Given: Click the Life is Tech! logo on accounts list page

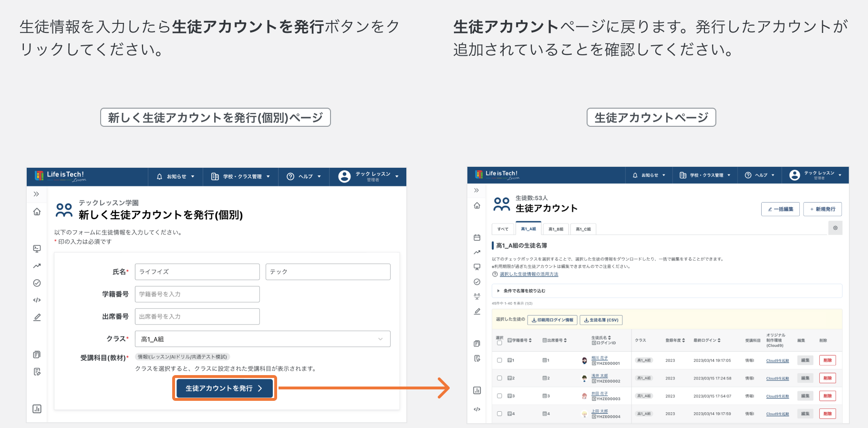Looking at the screenshot, I should [497, 175].
